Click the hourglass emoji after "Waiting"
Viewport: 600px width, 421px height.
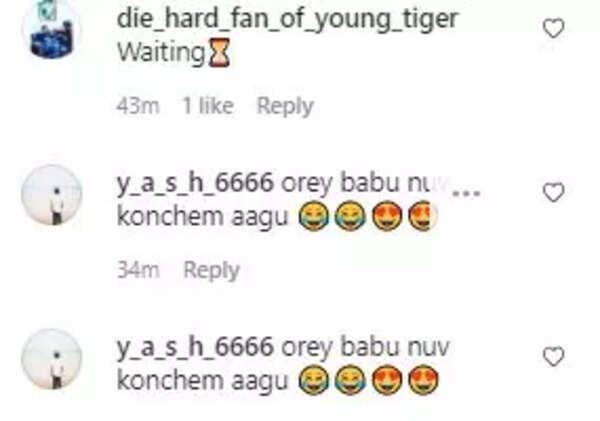(218, 52)
